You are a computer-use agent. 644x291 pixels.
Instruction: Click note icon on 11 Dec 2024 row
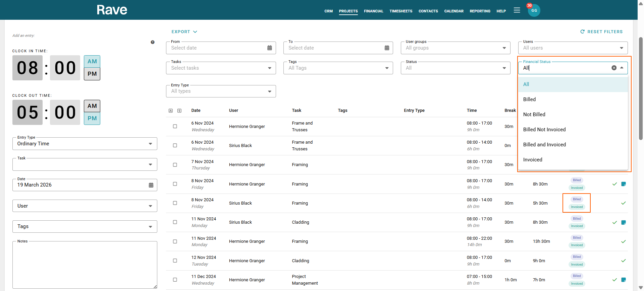[624, 280]
